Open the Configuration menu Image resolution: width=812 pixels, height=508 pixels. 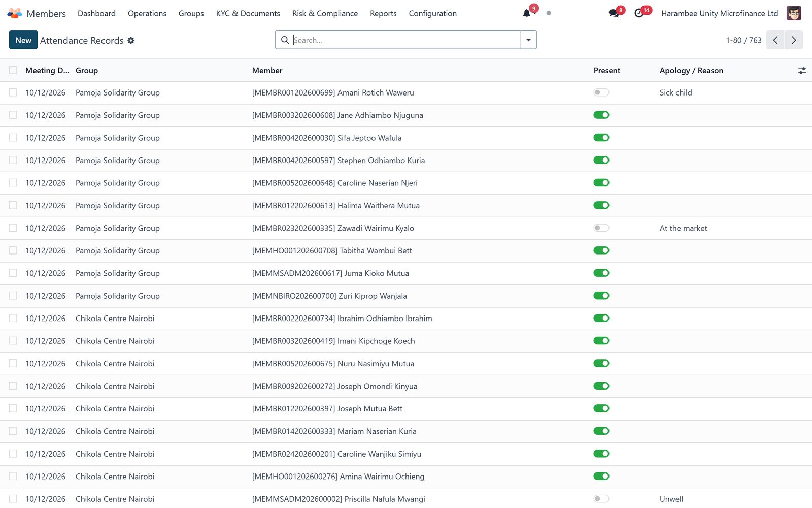tap(433, 13)
